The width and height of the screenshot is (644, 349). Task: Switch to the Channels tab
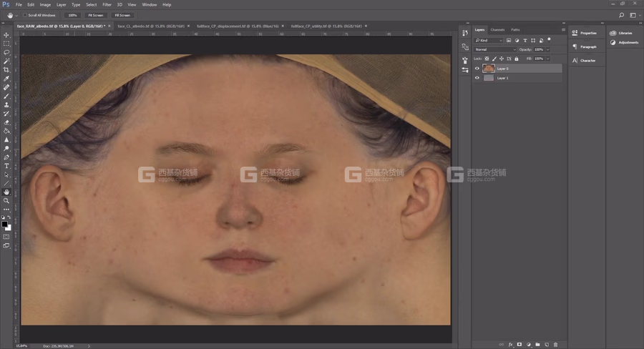point(497,29)
